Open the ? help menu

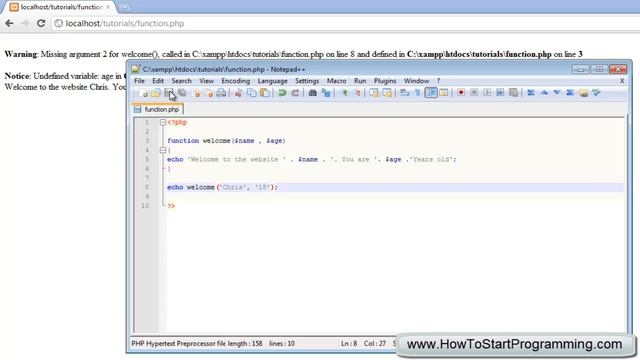[x=438, y=81]
